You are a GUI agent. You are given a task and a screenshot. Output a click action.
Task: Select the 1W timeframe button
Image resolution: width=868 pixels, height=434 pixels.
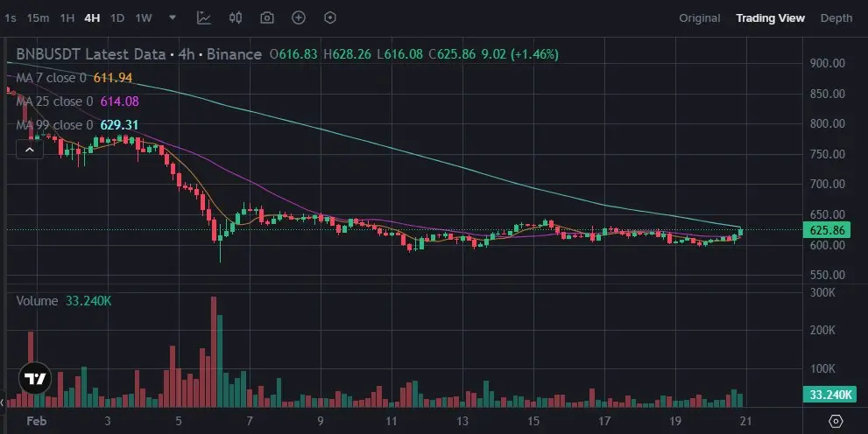tap(144, 18)
